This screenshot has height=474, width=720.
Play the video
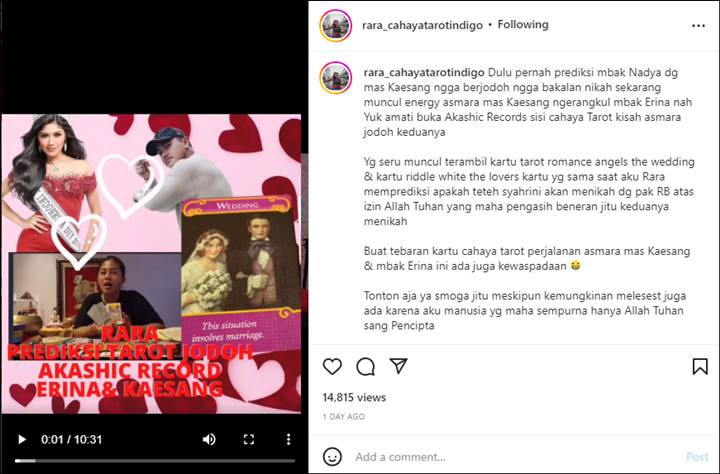pos(22,440)
